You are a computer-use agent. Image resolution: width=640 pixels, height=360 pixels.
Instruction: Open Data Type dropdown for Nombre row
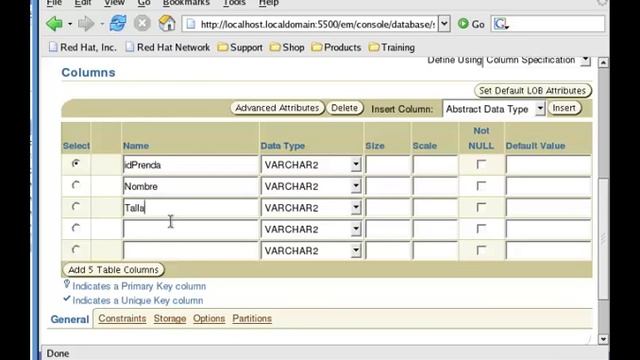point(356,186)
